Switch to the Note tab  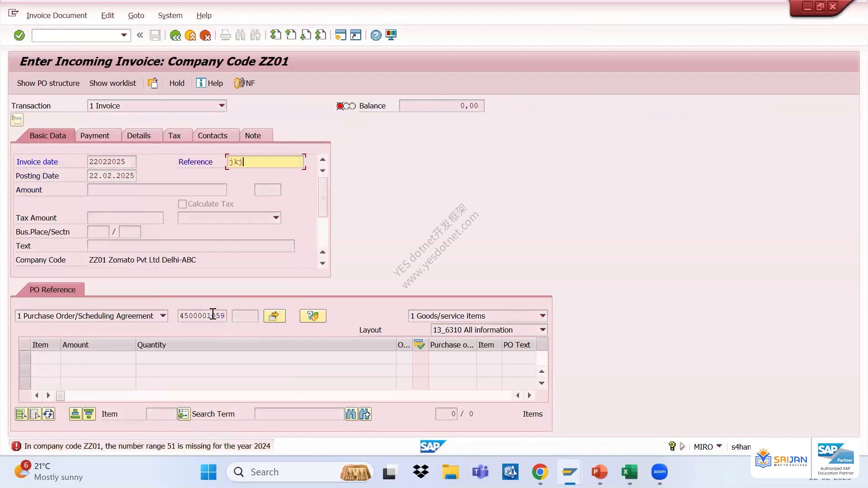click(253, 136)
